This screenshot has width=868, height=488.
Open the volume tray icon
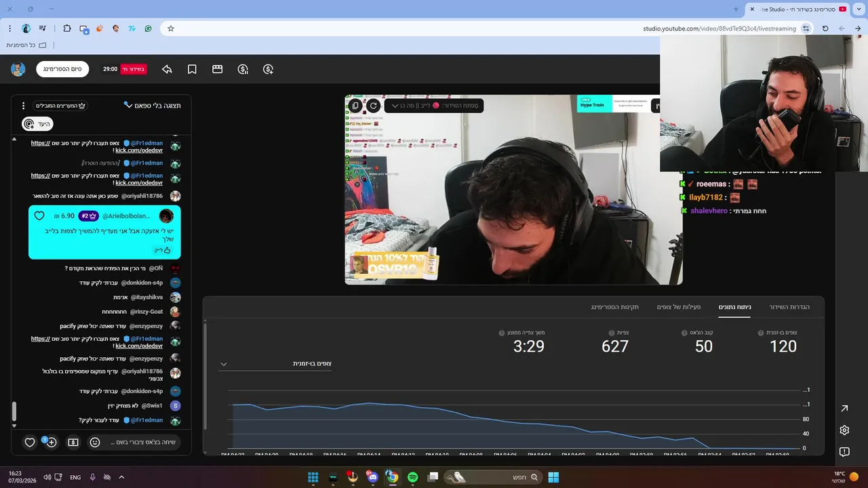tap(47, 477)
